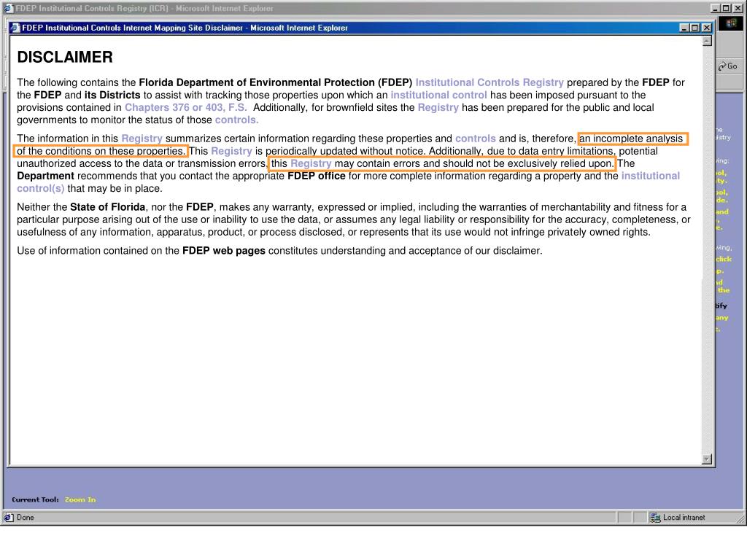This screenshot has height=560, width=747.
Task: Click the Registry link before 'may contain errors'
Action: pyautogui.click(x=311, y=163)
